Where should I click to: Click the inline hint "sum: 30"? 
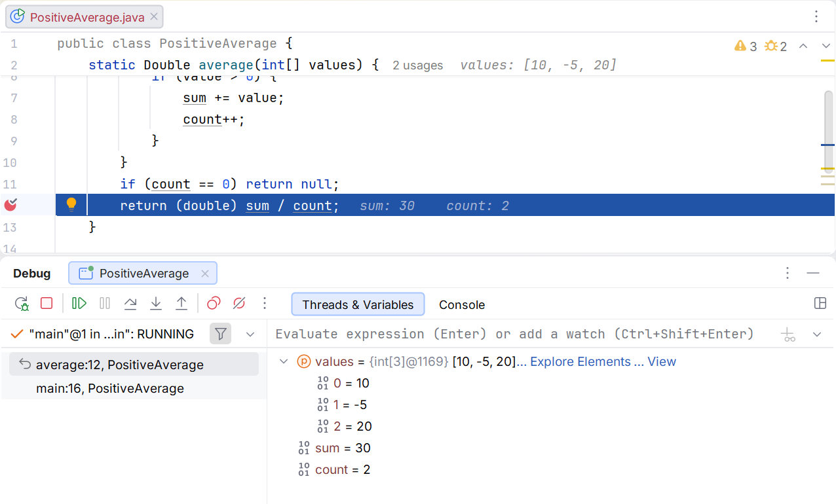coord(387,206)
